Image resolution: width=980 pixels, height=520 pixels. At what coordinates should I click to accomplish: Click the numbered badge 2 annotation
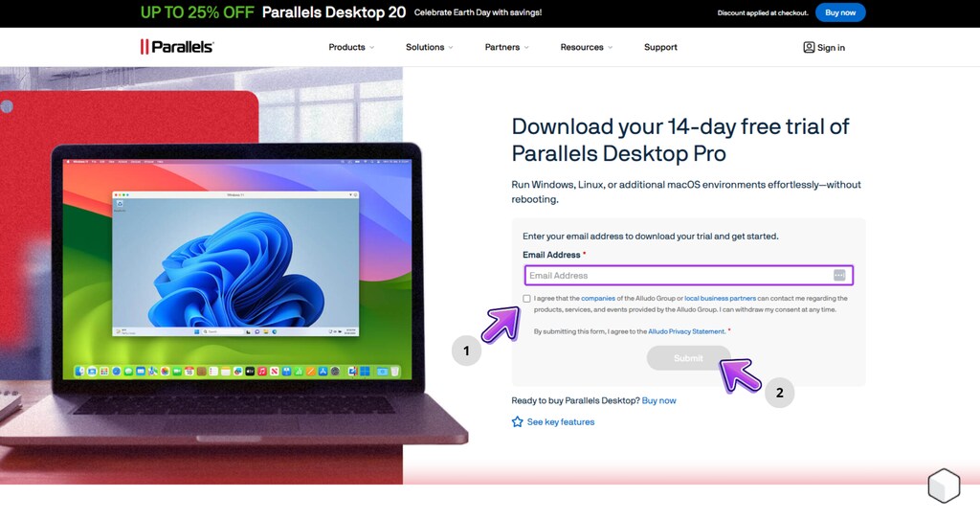pyautogui.click(x=779, y=393)
